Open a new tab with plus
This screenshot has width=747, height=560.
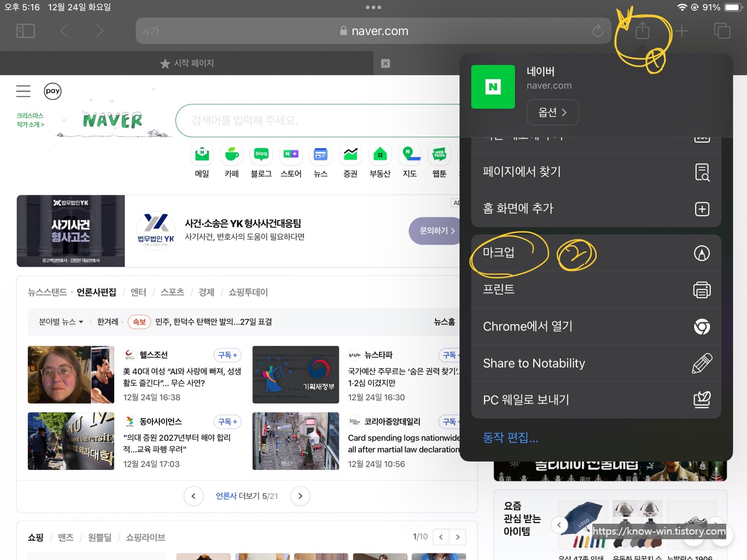tap(682, 31)
